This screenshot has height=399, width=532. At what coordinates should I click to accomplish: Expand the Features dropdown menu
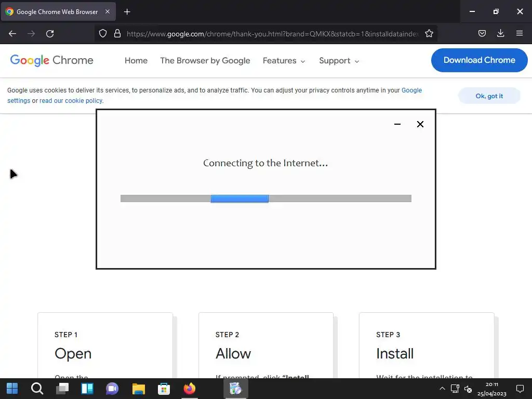(x=284, y=60)
